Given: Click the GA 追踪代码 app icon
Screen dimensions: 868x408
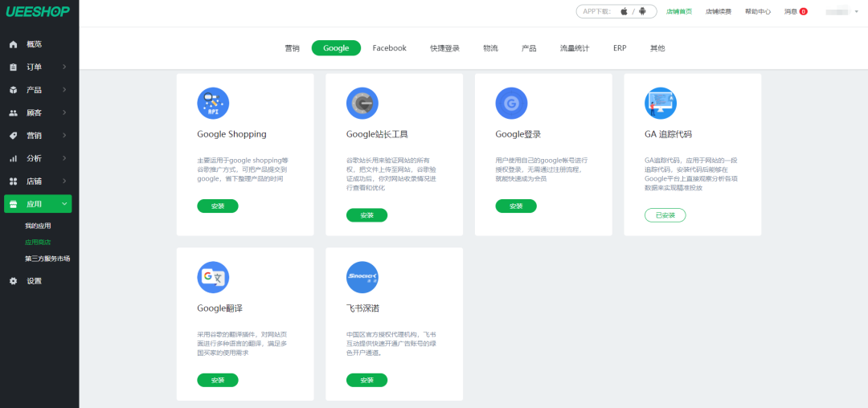Looking at the screenshot, I should [661, 104].
